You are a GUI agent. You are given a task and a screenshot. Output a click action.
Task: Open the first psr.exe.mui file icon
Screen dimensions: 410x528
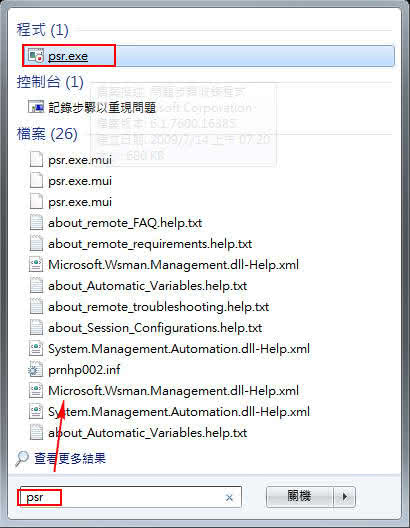[x=36, y=159]
